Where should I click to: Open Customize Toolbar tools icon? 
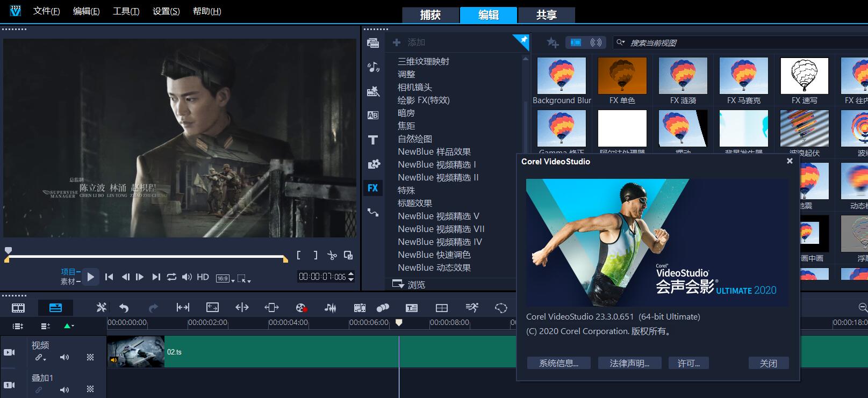(x=101, y=308)
